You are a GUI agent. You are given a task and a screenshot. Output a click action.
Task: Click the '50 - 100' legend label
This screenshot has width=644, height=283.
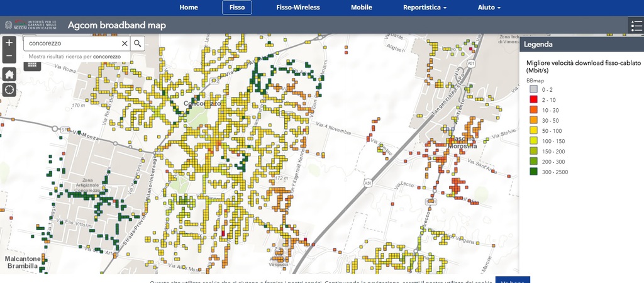(x=552, y=131)
